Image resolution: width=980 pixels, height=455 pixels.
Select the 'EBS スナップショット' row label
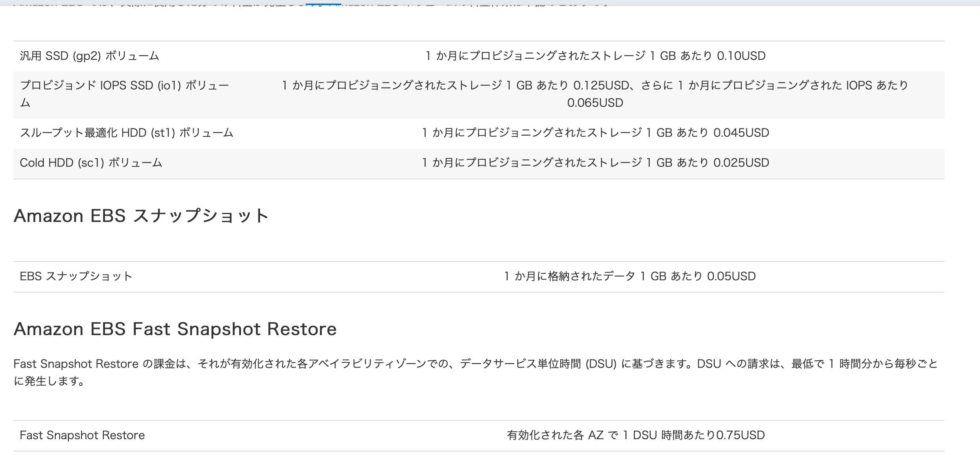click(76, 276)
